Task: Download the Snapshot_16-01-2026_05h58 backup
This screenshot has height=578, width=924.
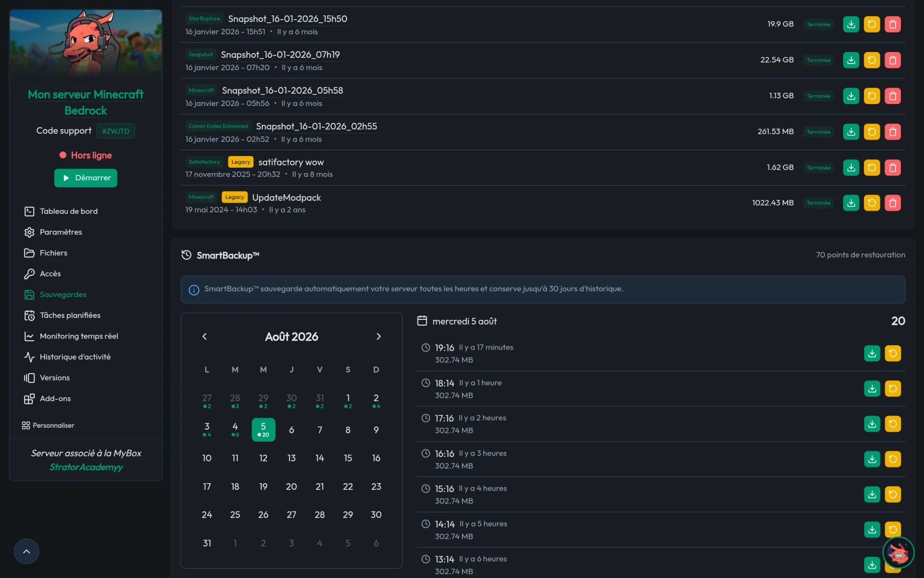Action: [x=851, y=96]
